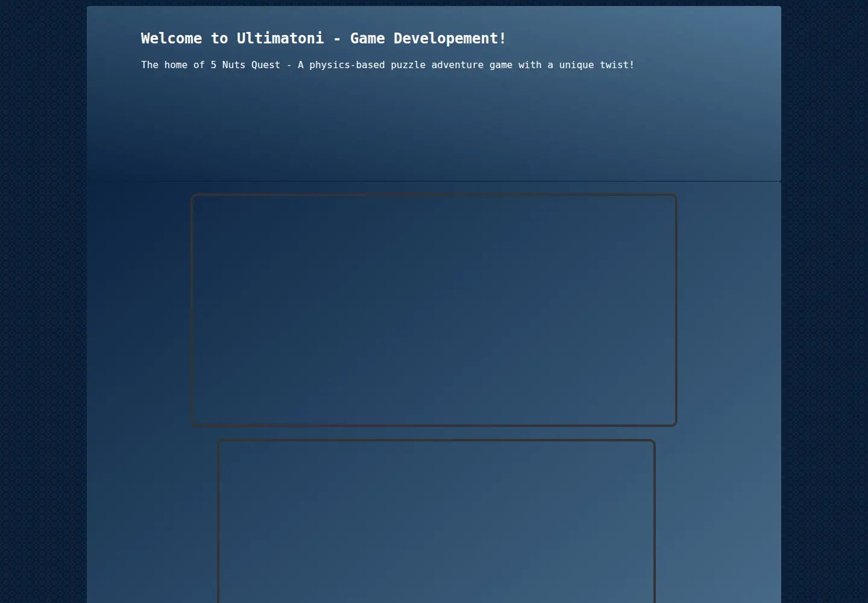
Task: Click the heading "Welcome to Ultimatoni - Game Developement!"
Action: click(x=323, y=39)
